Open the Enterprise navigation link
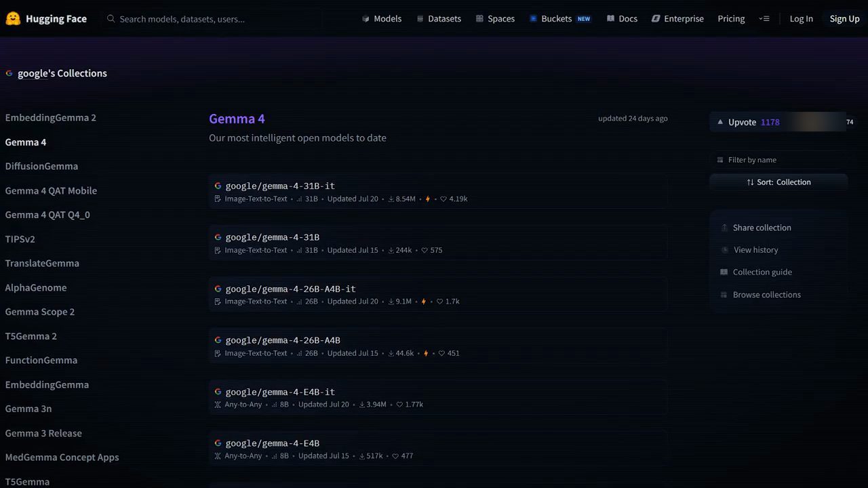This screenshot has width=868, height=488. (677, 19)
